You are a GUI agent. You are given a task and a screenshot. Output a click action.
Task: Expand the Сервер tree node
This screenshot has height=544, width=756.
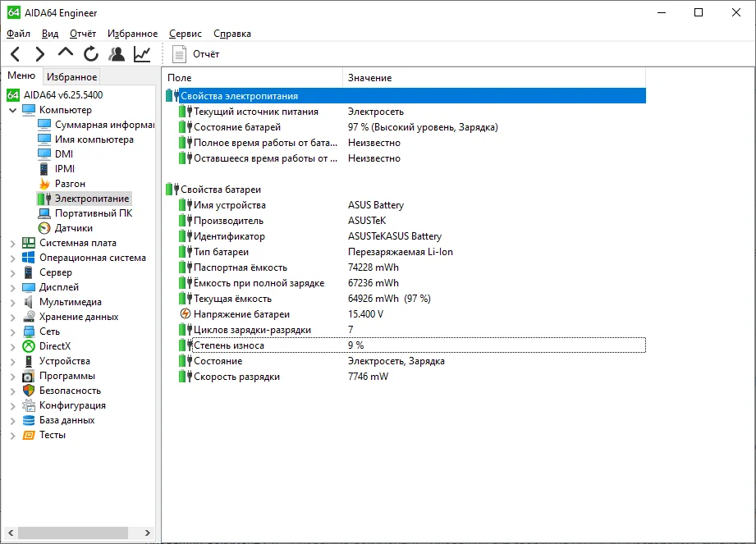13,273
